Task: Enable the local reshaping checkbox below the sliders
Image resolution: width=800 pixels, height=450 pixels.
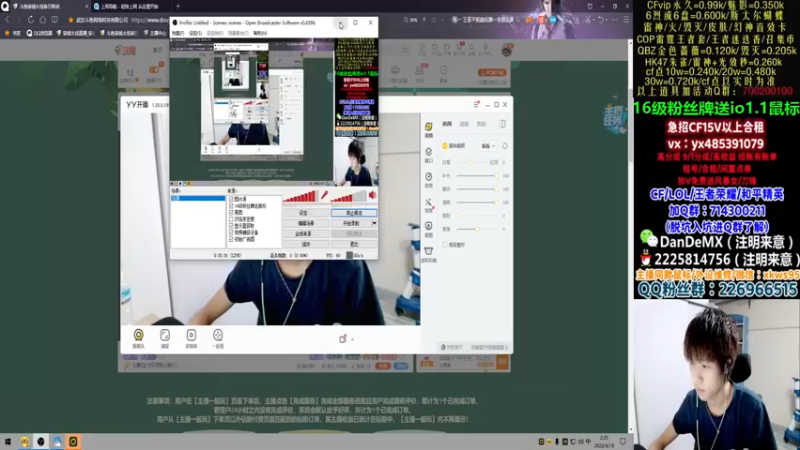Action: coord(445,245)
